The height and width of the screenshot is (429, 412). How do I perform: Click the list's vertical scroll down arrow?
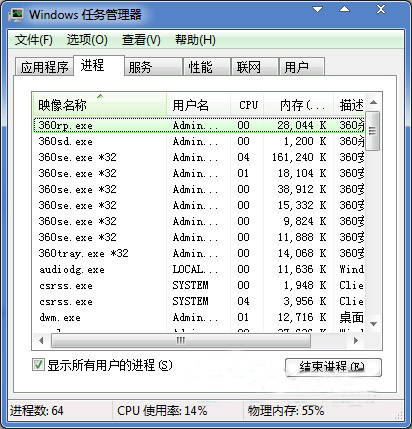pyautogui.click(x=373, y=324)
